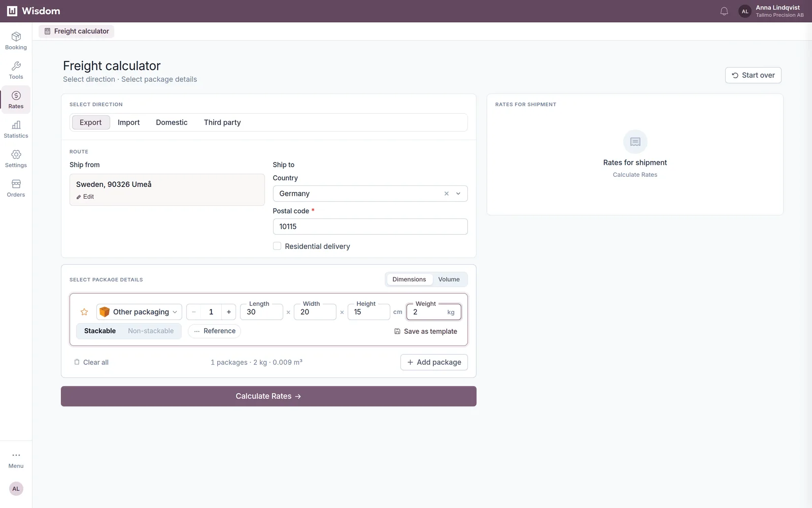This screenshot has width=812, height=508.
Task: Expand the Country dropdown chevron
Action: point(458,194)
